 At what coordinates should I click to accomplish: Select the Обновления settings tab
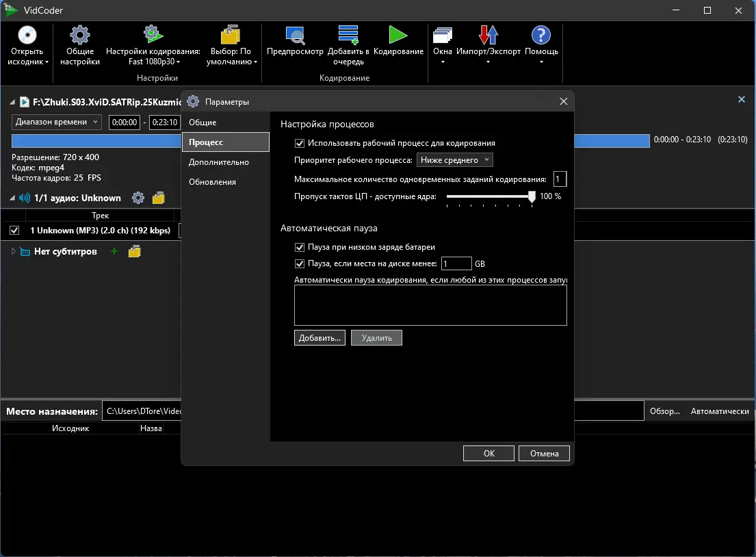point(226,182)
